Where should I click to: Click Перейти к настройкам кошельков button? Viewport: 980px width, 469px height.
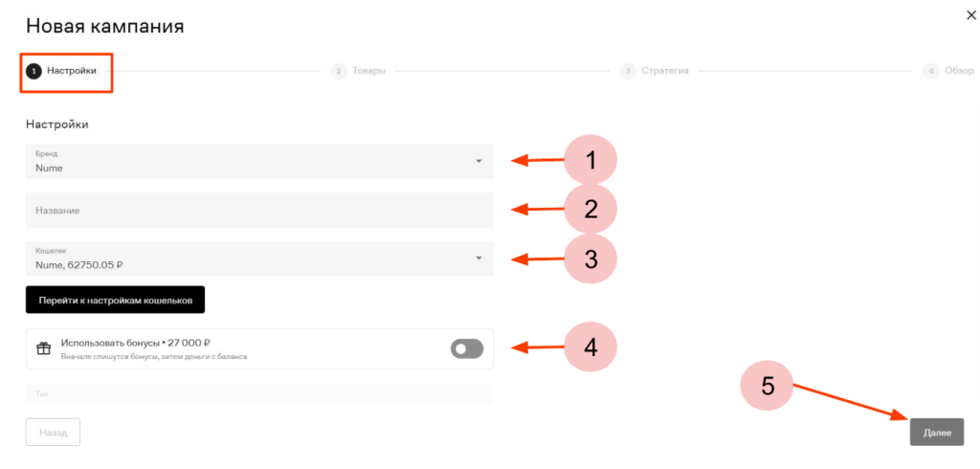point(115,300)
